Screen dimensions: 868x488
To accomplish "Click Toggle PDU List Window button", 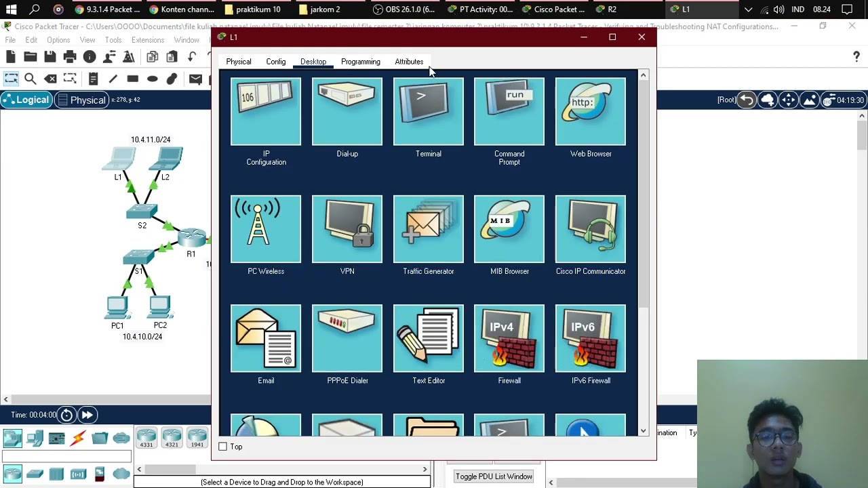I will point(494,476).
